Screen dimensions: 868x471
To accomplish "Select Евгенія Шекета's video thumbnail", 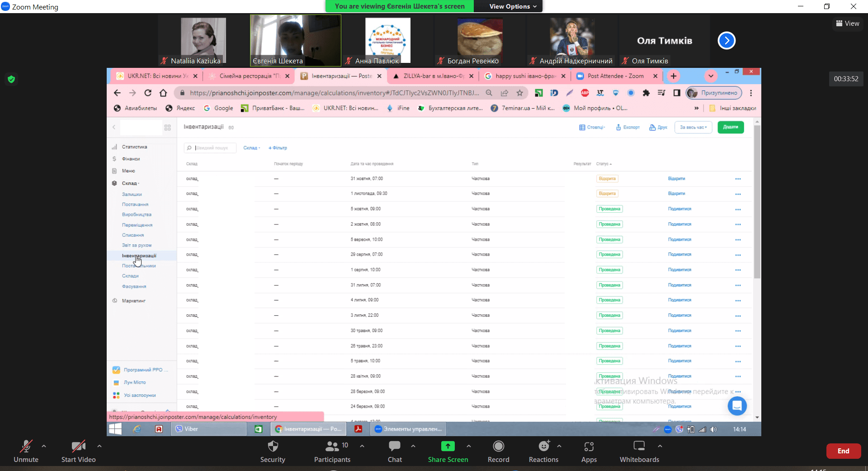I will tap(296, 41).
